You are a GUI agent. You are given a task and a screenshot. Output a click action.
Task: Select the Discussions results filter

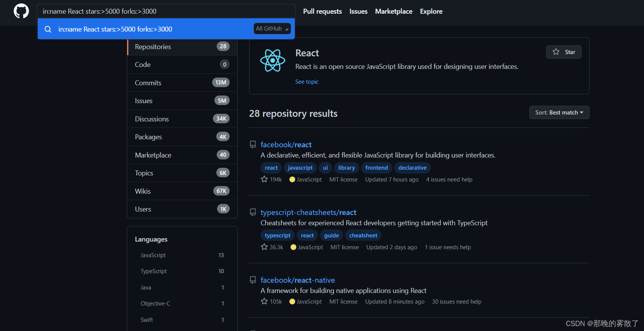click(x=182, y=119)
